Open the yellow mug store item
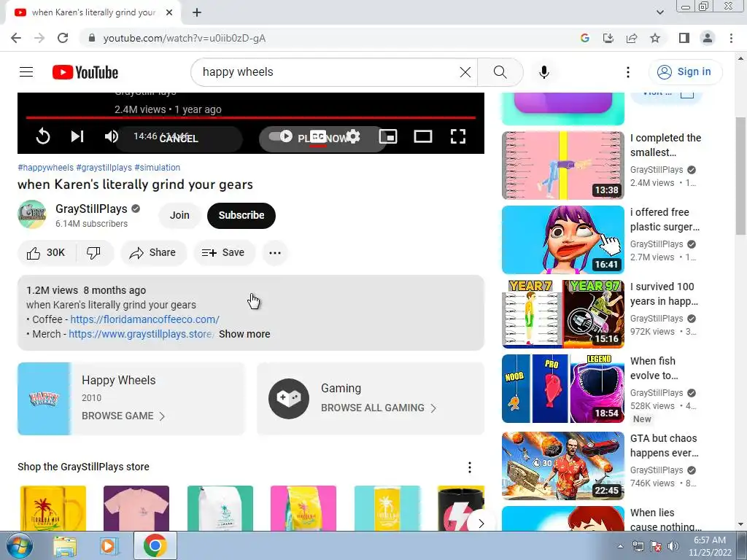This screenshot has width=747, height=560. [x=53, y=508]
